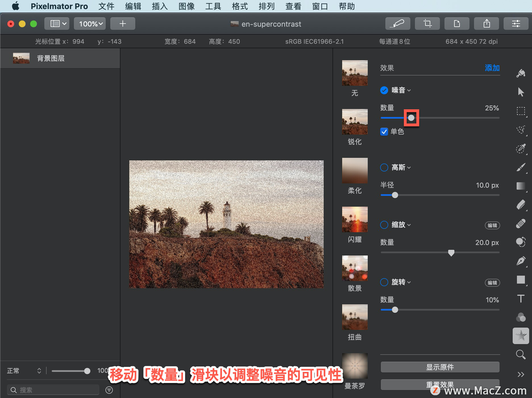Click the 搜索 layer search field
The image size is (532, 398).
pos(53,390)
